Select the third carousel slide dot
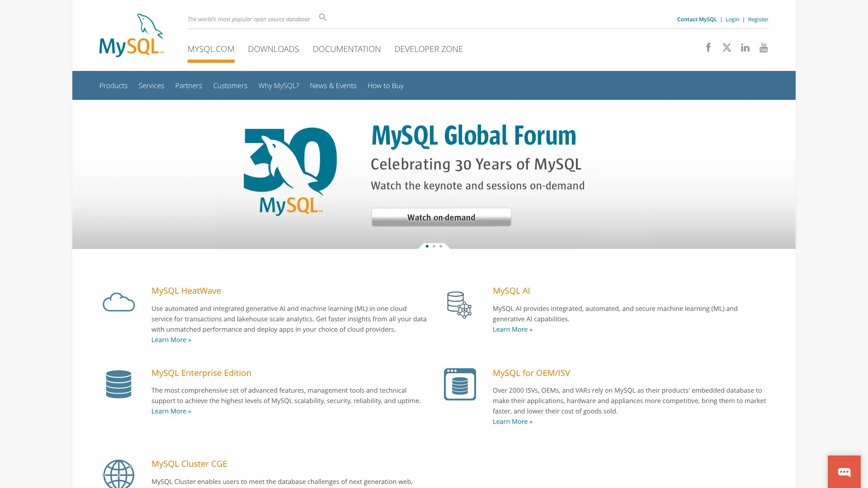 [441, 246]
